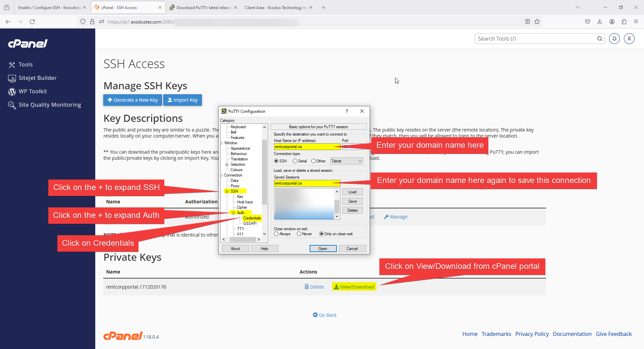Expand the Selection tree node

click(227, 164)
